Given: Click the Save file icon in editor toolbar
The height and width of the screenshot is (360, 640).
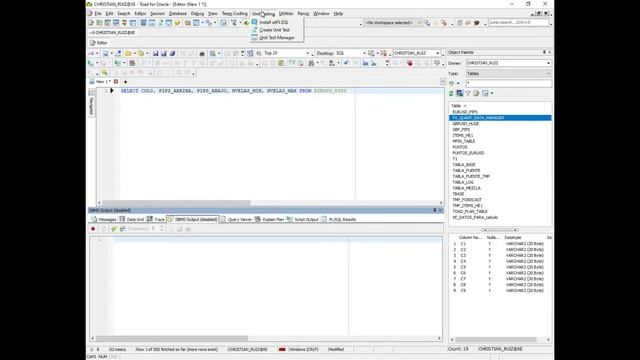Looking at the screenshot, I should click(156, 53).
